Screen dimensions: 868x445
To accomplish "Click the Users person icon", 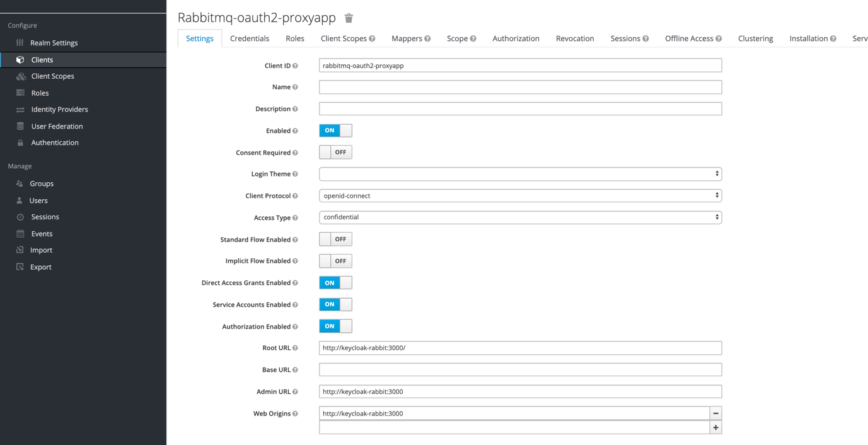I will pyautogui.click(x=20, y=200).
